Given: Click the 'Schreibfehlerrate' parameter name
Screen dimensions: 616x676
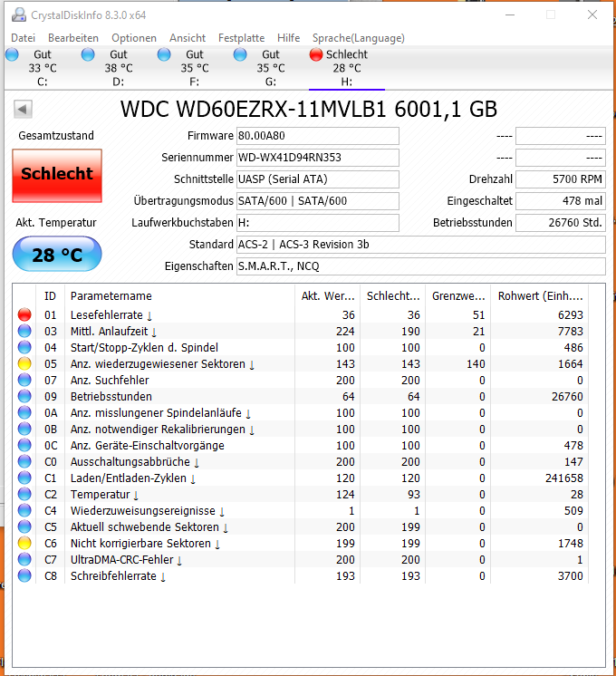Looking at the screenshot, I should 113,576.
